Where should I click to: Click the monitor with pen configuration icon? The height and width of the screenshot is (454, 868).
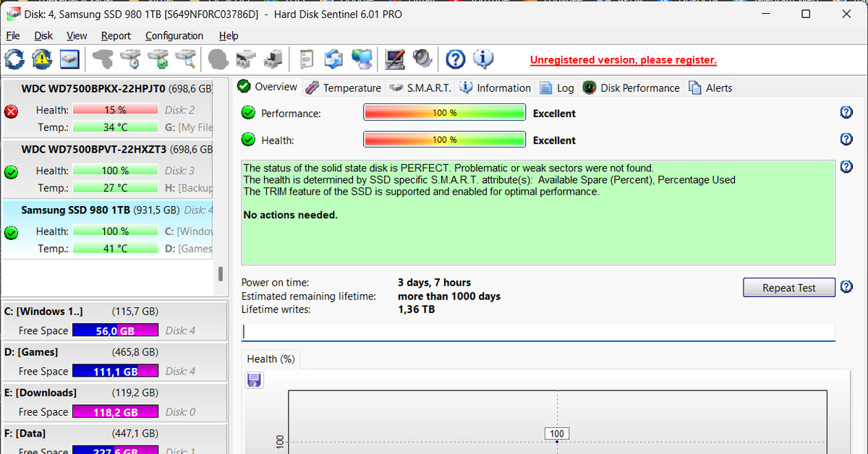pos(395,59)
